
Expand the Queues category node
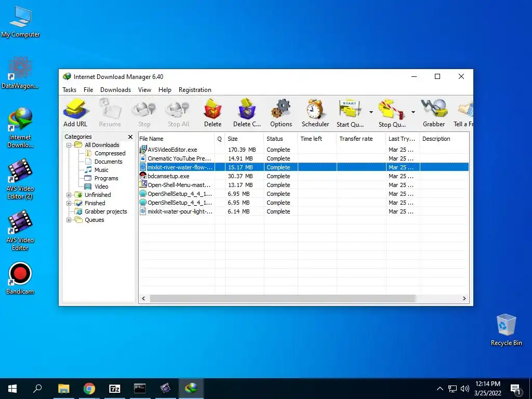click(69, 220)
